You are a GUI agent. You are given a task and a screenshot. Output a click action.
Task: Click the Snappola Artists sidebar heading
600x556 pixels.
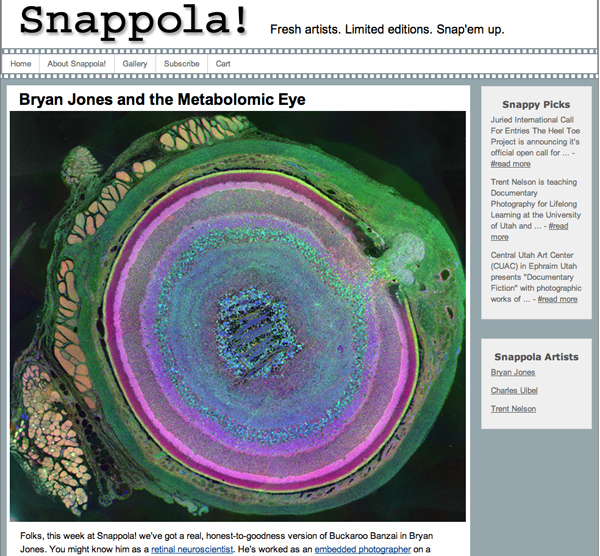(x=535, y=356)
